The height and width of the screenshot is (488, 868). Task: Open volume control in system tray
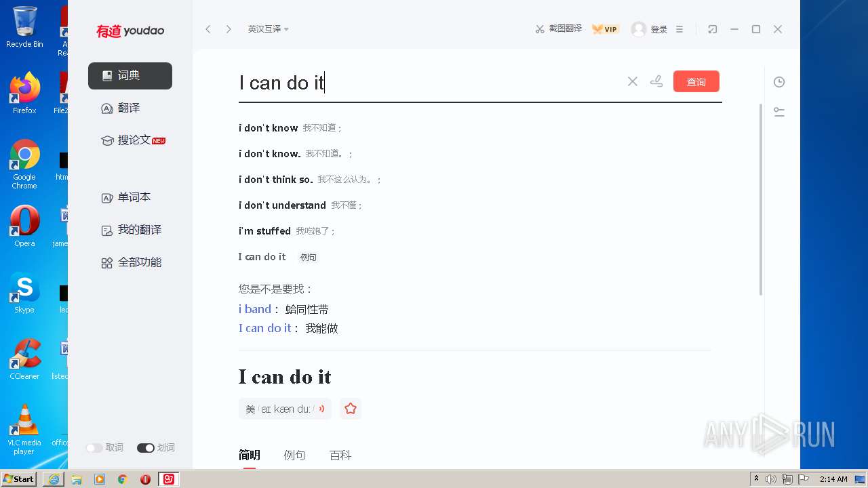[x=771, y=479]
